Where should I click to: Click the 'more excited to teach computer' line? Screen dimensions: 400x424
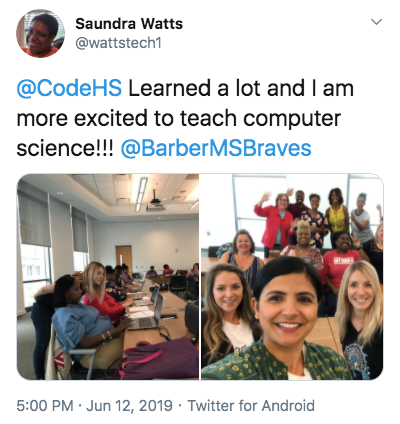coord(179,118)
